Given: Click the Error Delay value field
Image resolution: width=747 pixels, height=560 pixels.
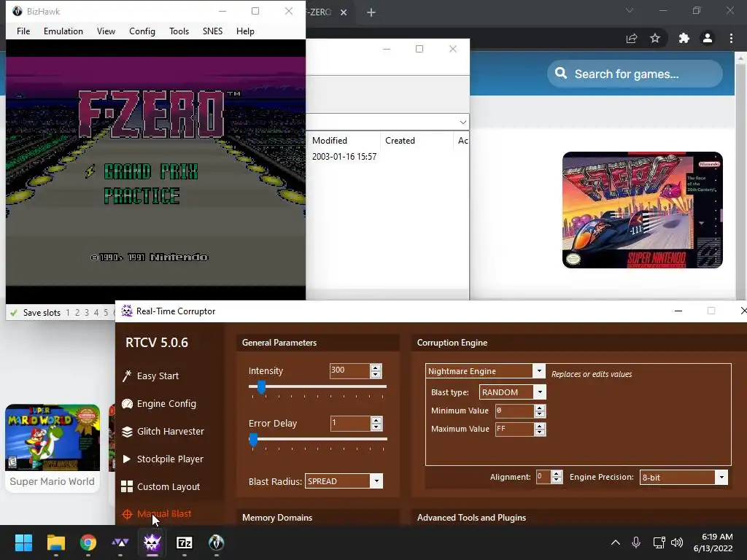Looking at the screenshot, I should [350, 423].
